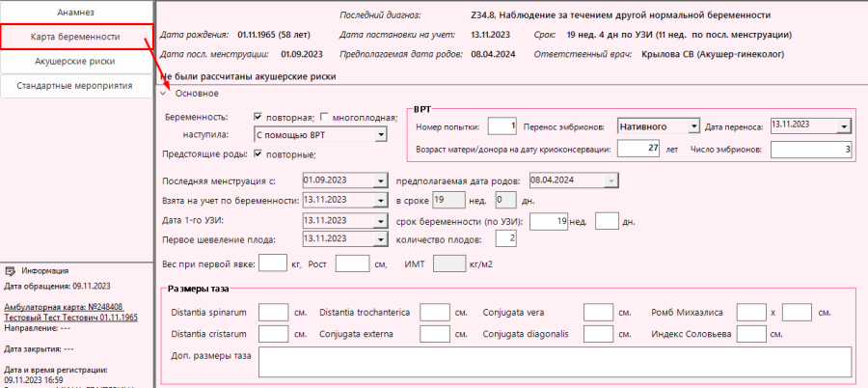The height and width of the screenshot is (388, 868).
Task: Click the Ответственный врач name Крылова СВ
Action: click(713, 54)
